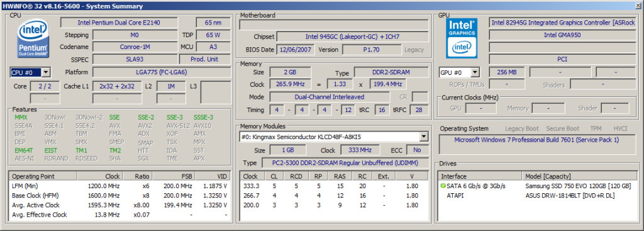Viewport: 644px width, 231px height.
Task: Click the Microsoft Windows 7 Professional field
Action: pyautogui.click(x=537, y=144)
